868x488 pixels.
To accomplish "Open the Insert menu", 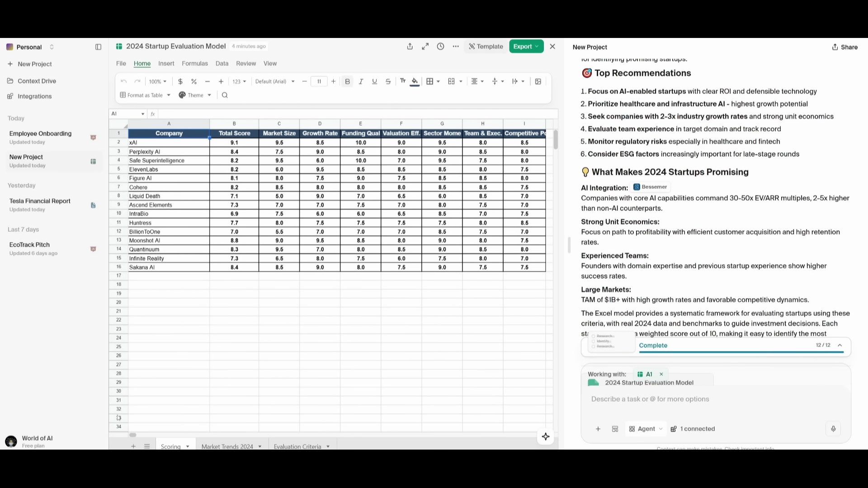I will pyautogui.click(x=166, y=64).
